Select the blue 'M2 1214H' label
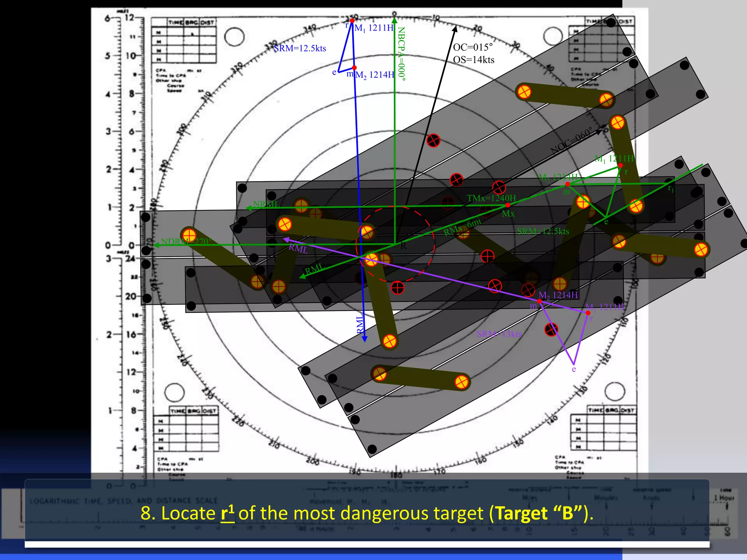The image size is (747, 560). (375, 75)
